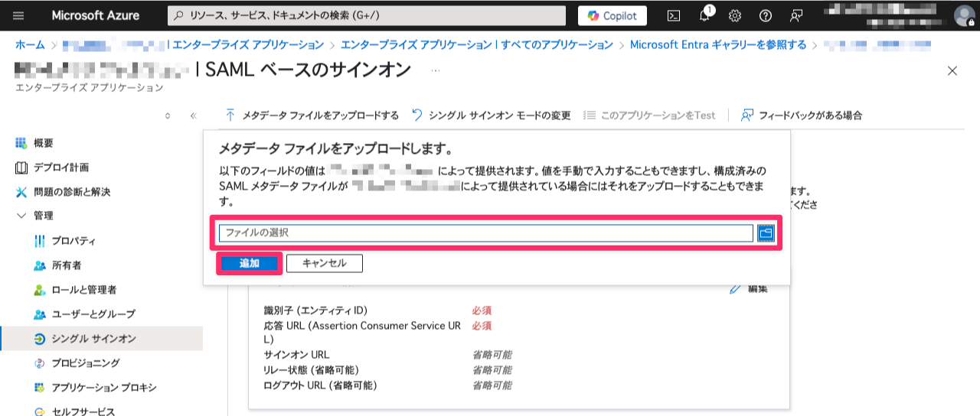Open Copilot from the top bar
The image size is (980, 416).
click(x=612, y=15)
